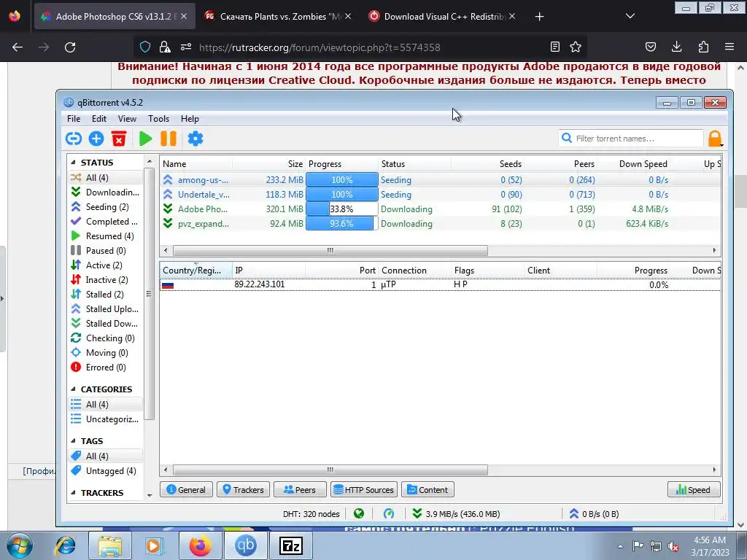Switch to the Content tab
The height and width of the screenshot is (560, 747).
pos(427,489)
